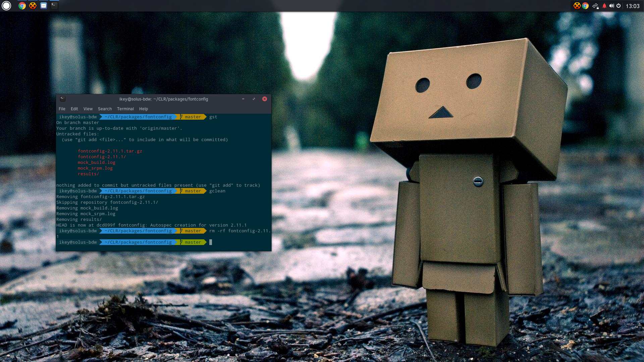This screenshot has height=362, width=644.
Task: Launch Chrome from the panel launcher
Action: pyautogui.click(x=22, y=6)
